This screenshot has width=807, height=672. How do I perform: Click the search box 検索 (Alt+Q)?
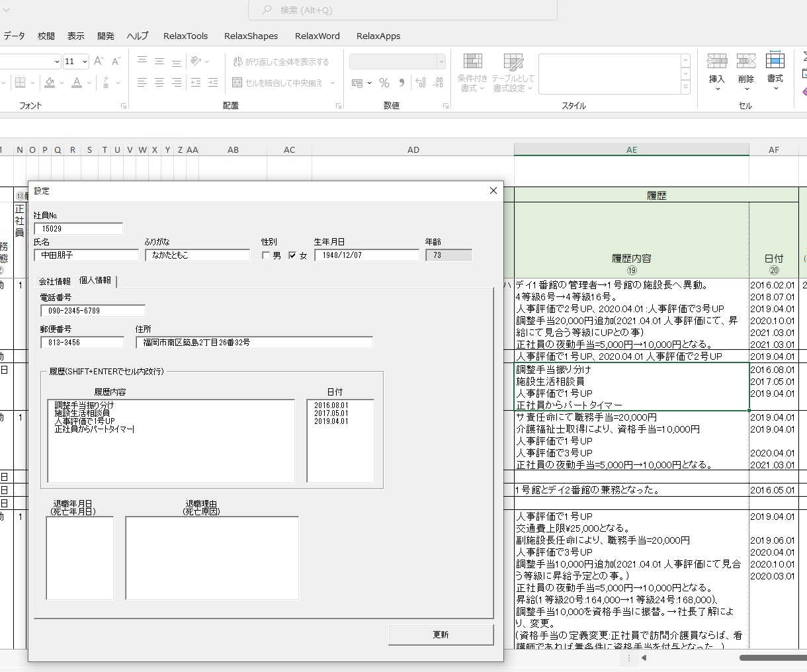pyautogui.click(x=403, y=10)
